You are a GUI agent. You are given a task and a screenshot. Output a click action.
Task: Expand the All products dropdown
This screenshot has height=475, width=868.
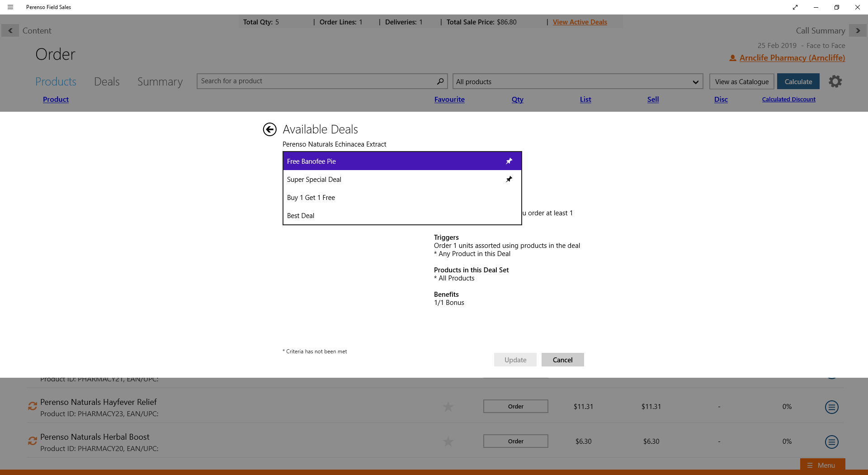pyautogui.click(x=577, y=81)
